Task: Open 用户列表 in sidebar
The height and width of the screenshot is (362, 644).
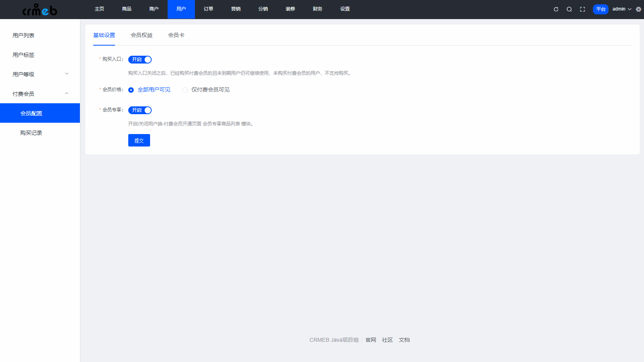Action: click(40, 35)
